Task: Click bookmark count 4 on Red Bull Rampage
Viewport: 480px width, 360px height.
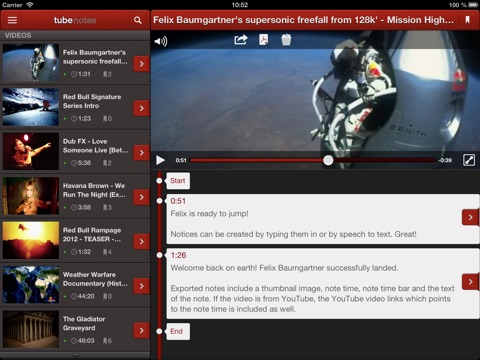Action: 107,252
